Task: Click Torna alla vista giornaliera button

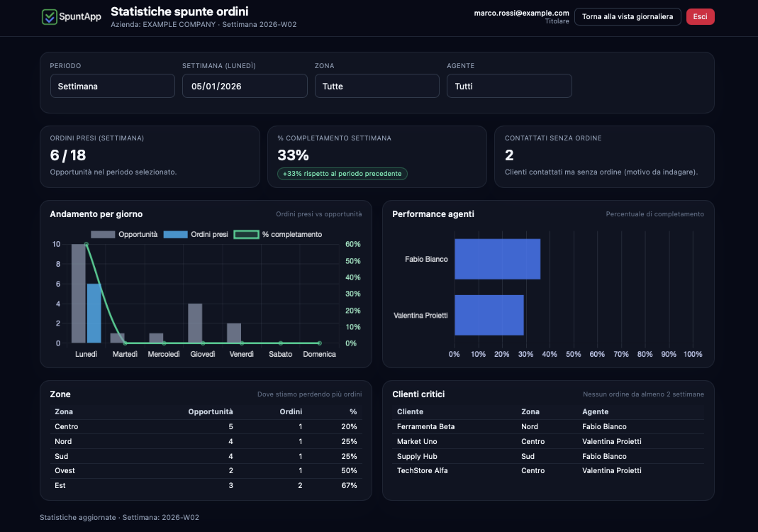Action: coord(628,16)
